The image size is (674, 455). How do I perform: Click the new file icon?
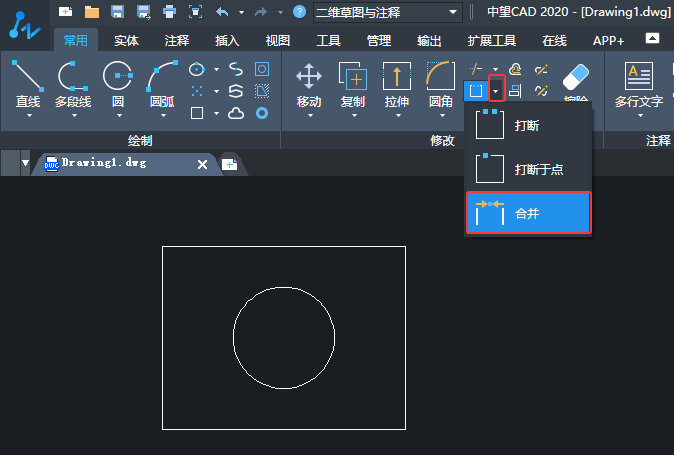65,12
